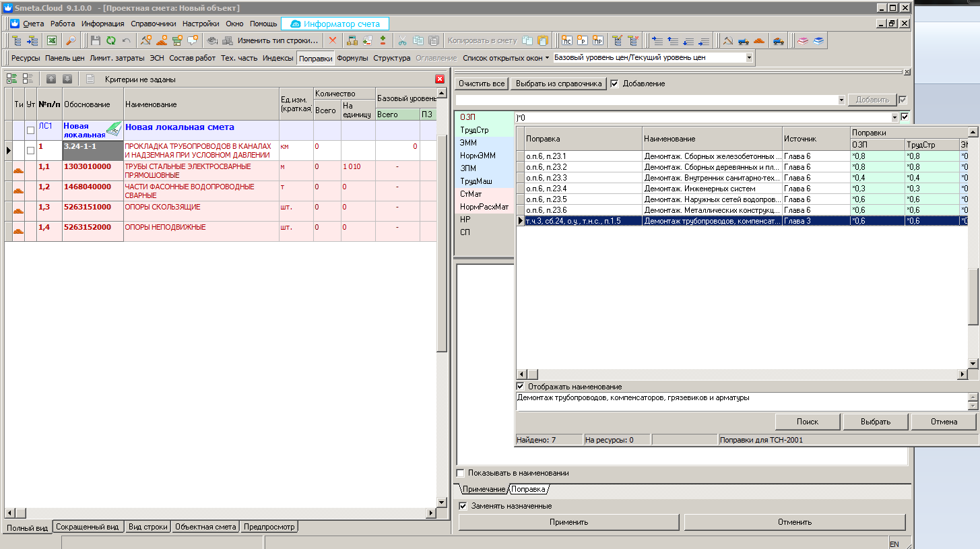Open the Справочники menu
The height and width of the screenshot is (549, 980).
click(x=154, y=24)
